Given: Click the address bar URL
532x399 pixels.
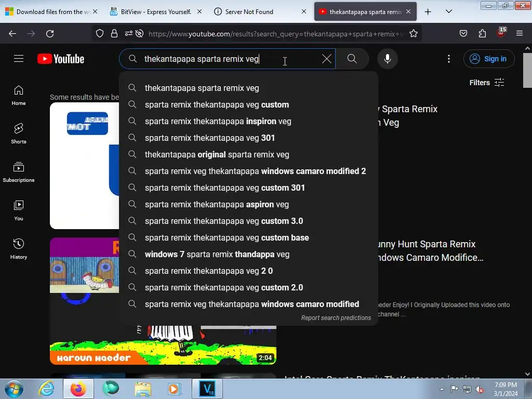Looking at the screenshot, I should pos(275,34).
